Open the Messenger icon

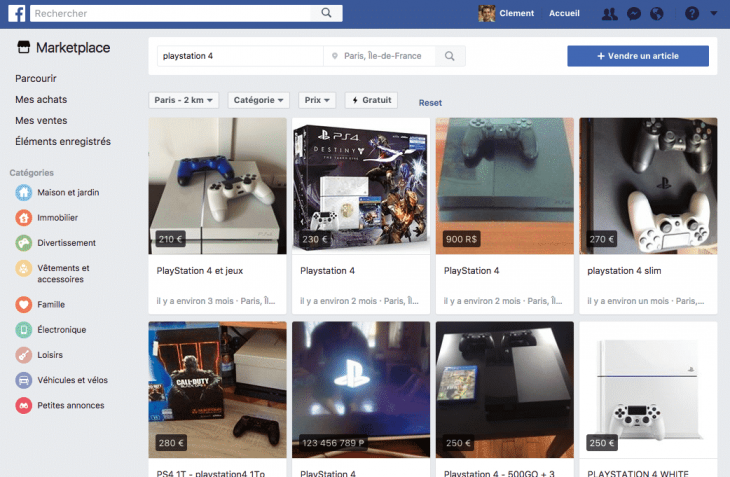[x=634, y=13]
